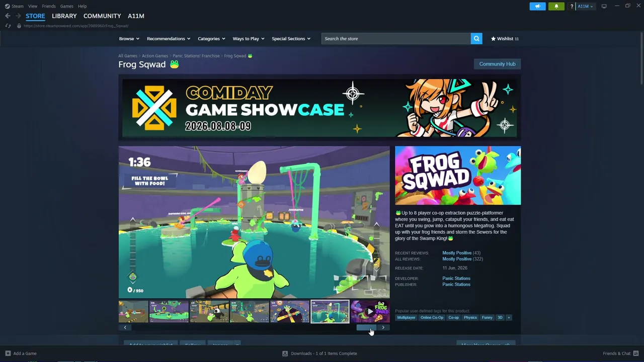Click the right arrow under the thumbnail strip
The width and height of the screenshot is (644, 362).
click(383, 327)
